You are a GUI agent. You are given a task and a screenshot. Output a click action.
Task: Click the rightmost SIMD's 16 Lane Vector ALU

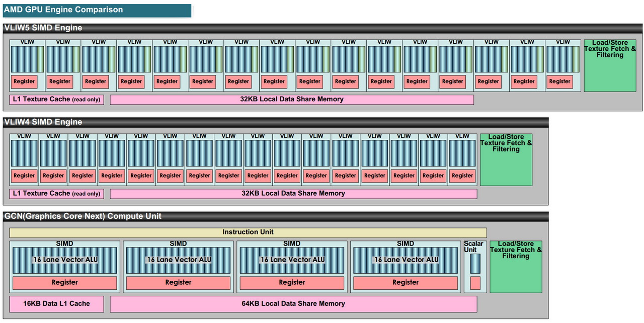[406, 260]
